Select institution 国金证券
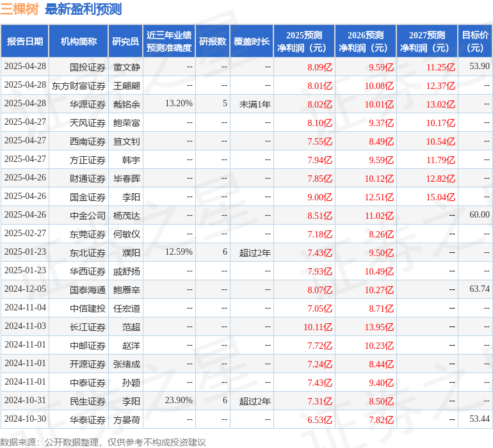This screenshot has width=493, height=448. tap(88, 197)
